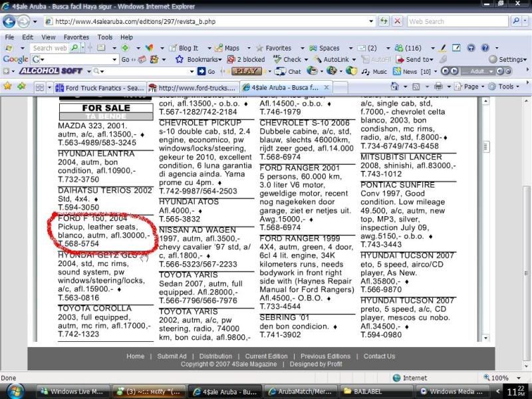Click the contacts icon showing (116)
532x399 pixels.
408,48
